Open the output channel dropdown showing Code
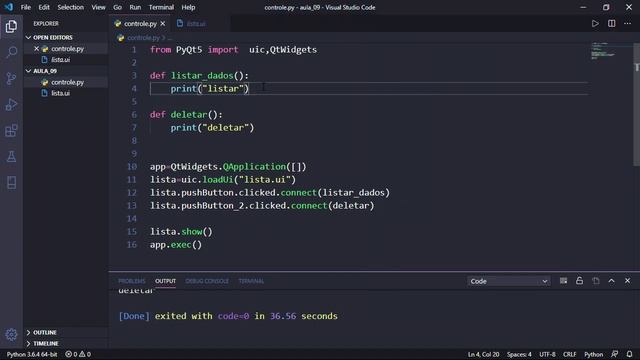 pos(509,281)
